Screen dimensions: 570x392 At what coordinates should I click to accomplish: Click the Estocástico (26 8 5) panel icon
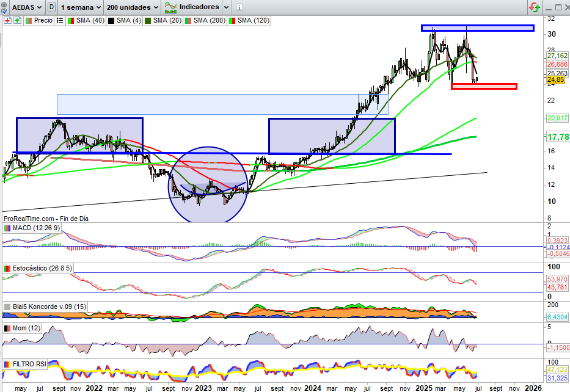coord(7,269)
